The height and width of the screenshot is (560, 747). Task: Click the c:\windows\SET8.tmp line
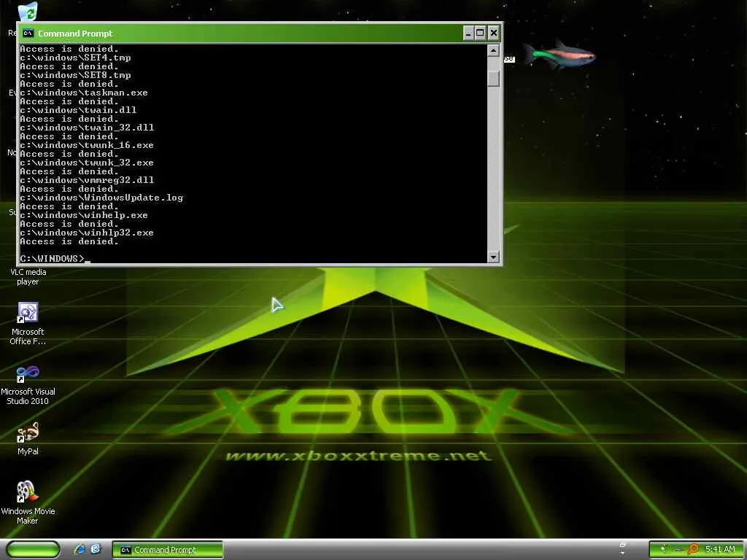[75, 75]
